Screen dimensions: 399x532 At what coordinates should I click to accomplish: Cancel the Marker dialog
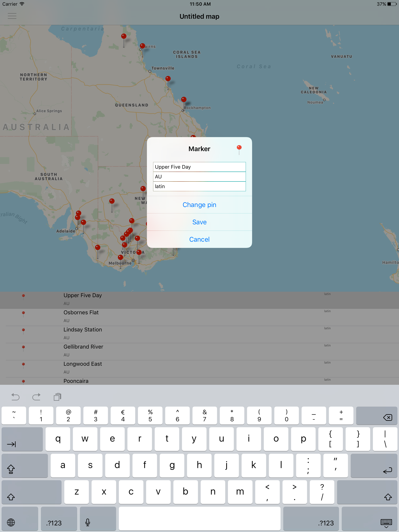click(199, 239)
